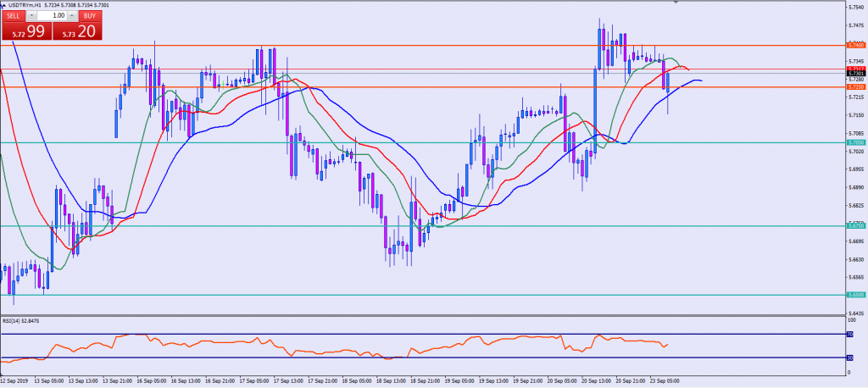The width and height of the screenshot is (868, 388).
Task: Click the RSI 70 level marker
Action: (849, 335)
